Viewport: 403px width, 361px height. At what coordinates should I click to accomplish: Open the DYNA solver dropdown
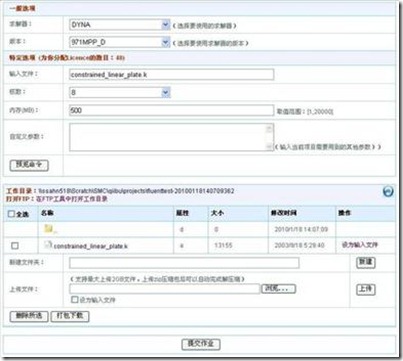120,25
